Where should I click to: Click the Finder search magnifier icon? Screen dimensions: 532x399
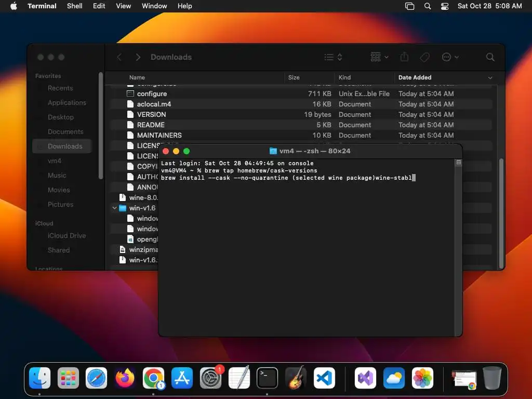click(x=490, y=57)
